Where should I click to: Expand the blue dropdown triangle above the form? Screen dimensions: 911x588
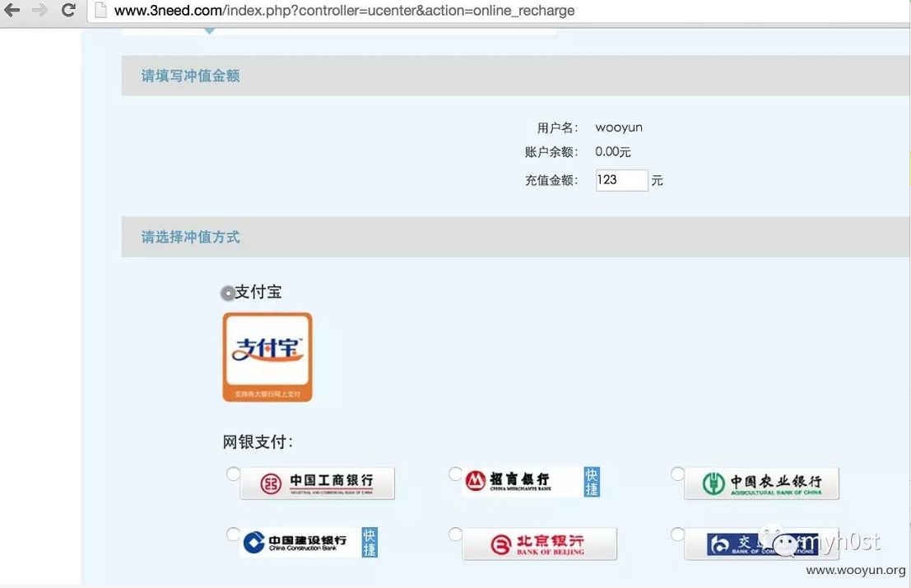pos(209,30)
